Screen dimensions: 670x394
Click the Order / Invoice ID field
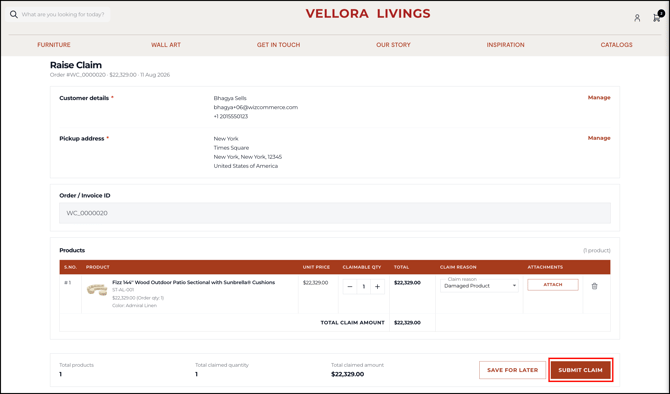click(335, 213)
